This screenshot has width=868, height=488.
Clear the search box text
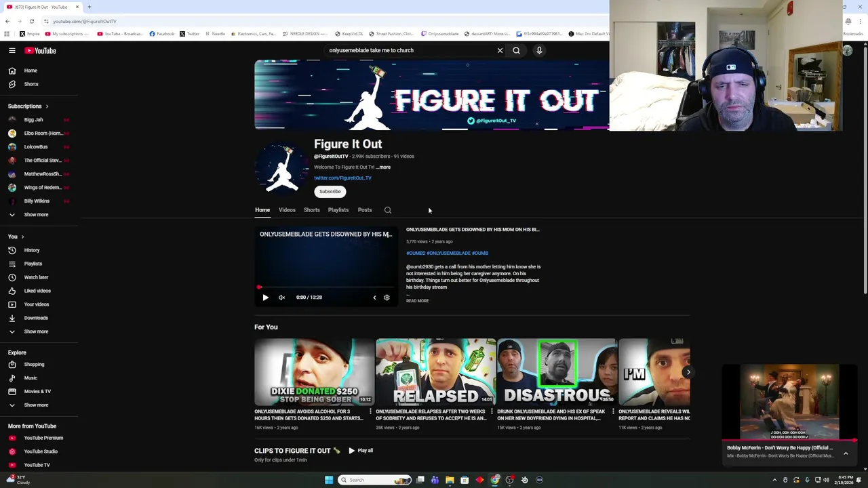point(500,50)
